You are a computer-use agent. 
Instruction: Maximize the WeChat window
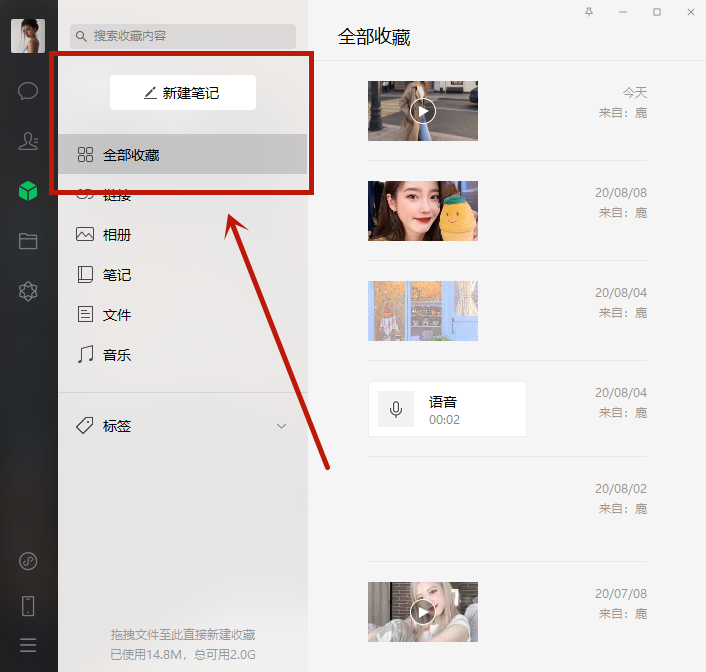point(657,12)
